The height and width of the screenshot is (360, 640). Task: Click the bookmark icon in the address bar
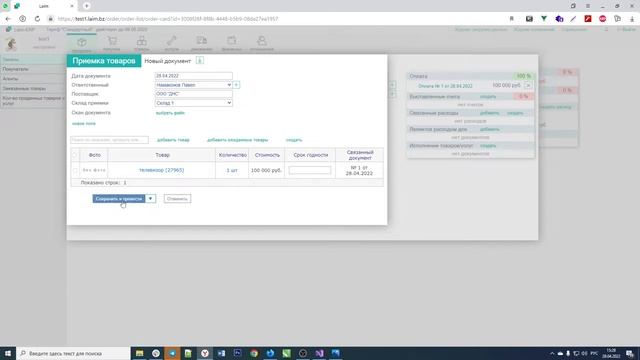tap(511, 19)
